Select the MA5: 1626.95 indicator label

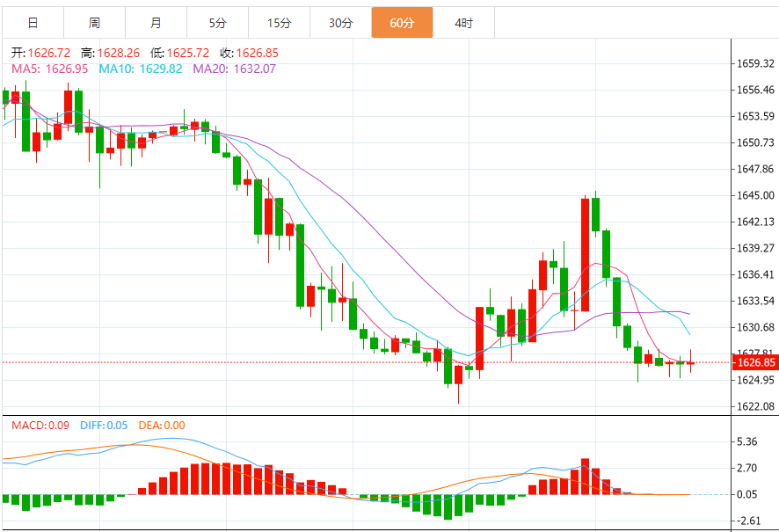tap(50, 69)
